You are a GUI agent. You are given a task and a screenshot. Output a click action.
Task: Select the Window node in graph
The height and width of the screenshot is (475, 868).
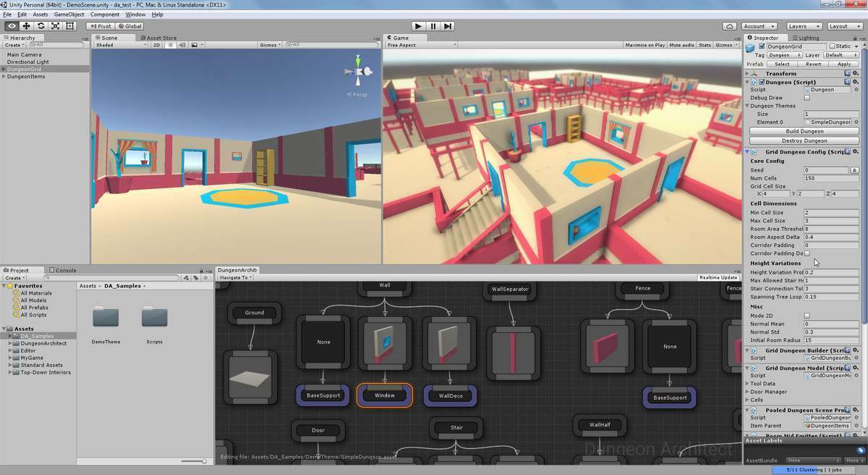(x=385, y=395)
